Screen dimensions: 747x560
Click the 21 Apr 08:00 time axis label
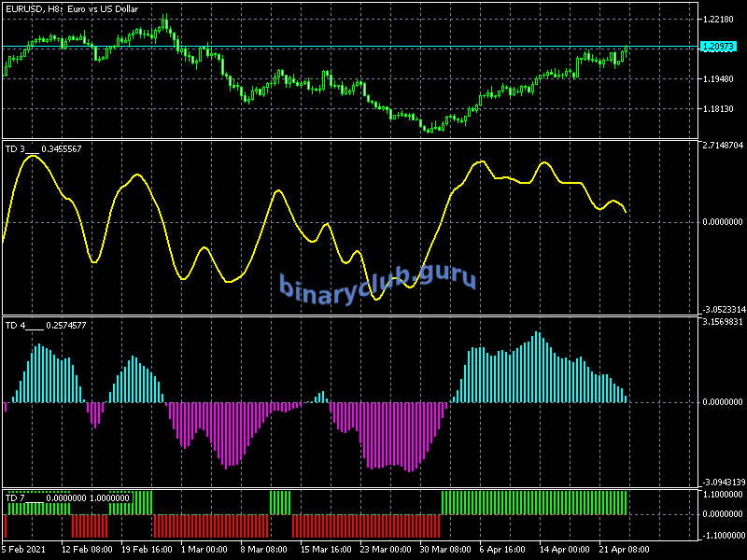623,549
